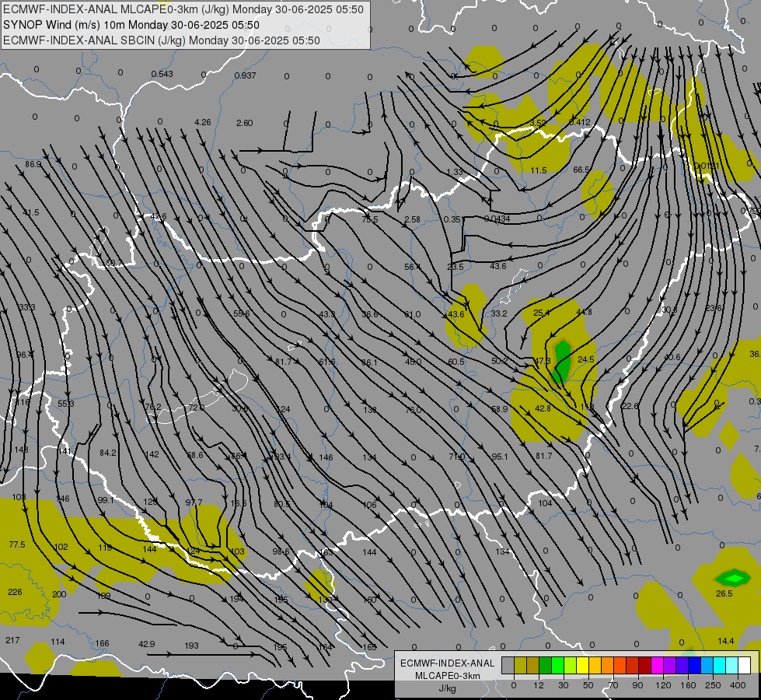This screenshot has height=700, width=761.
Task: Click the legend tick value 120
Action: [663, 685]
